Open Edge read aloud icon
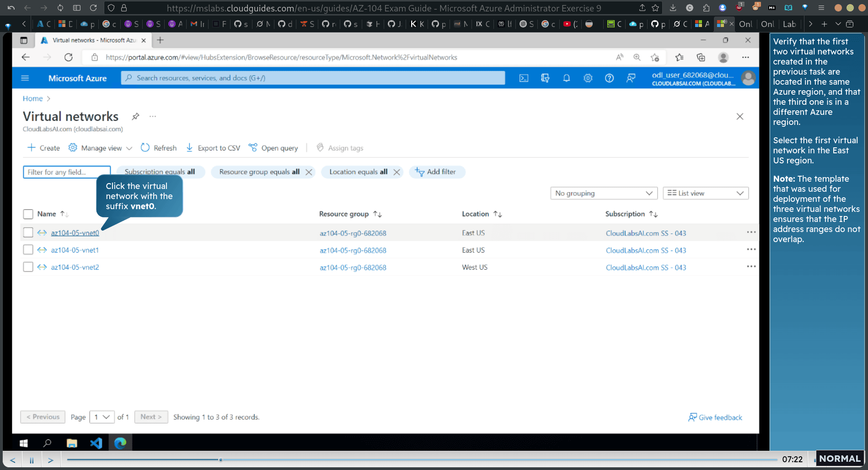The image size is (868, 470). click(x=619, y=57)
